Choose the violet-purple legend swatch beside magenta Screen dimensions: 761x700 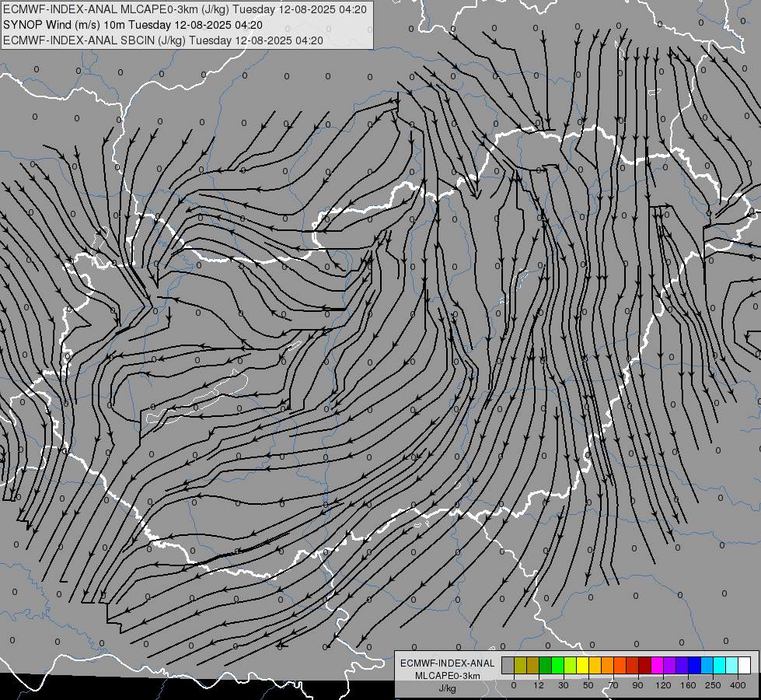pos(670,665)
